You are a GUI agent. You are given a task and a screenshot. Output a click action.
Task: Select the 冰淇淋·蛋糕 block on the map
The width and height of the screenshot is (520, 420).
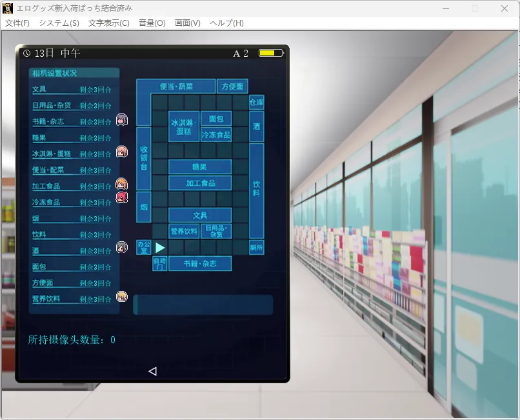(x=184, y=126)
